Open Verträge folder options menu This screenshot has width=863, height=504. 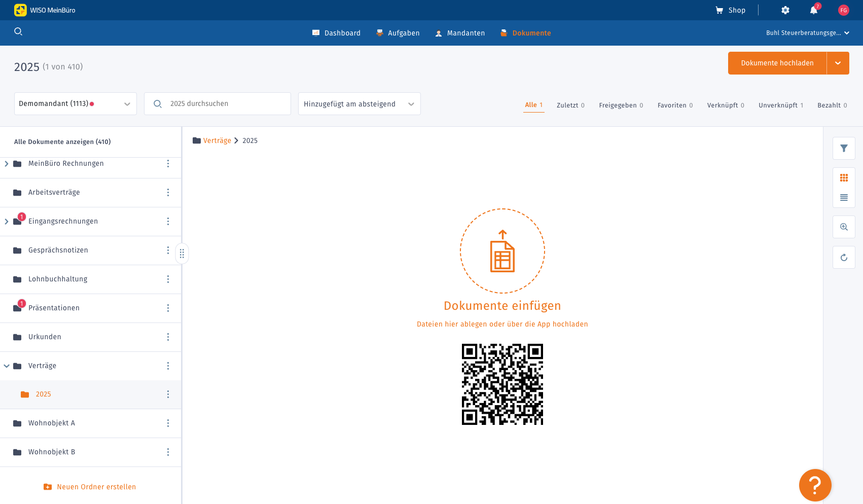tap(168, 366)
